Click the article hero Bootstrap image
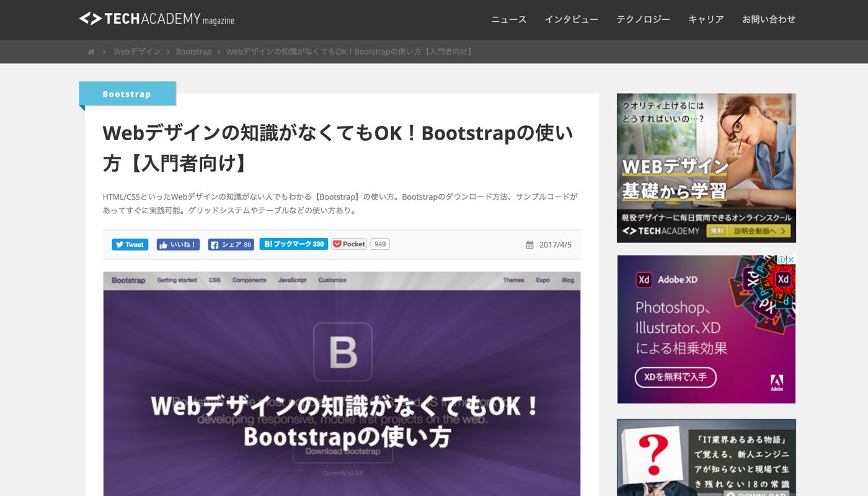The width and height of the screenshot is (868, 496). (x=342, y=383)
